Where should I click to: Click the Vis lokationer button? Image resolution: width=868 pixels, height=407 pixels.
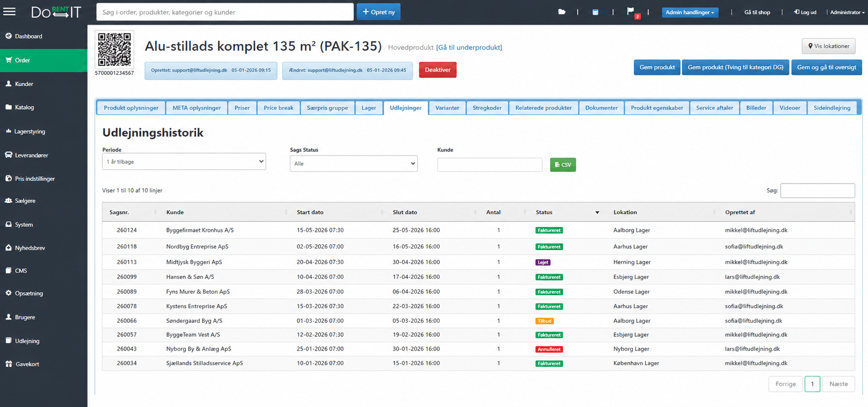click(829, 46)
